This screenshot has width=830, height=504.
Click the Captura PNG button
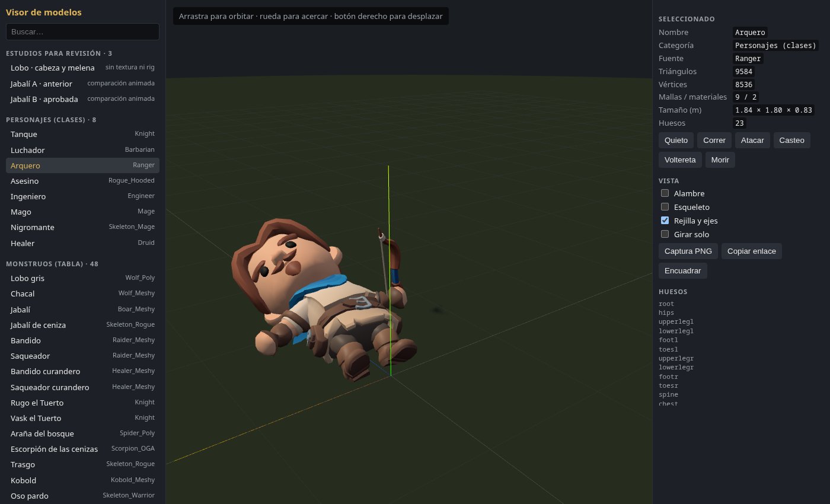[x=688, y=251]
